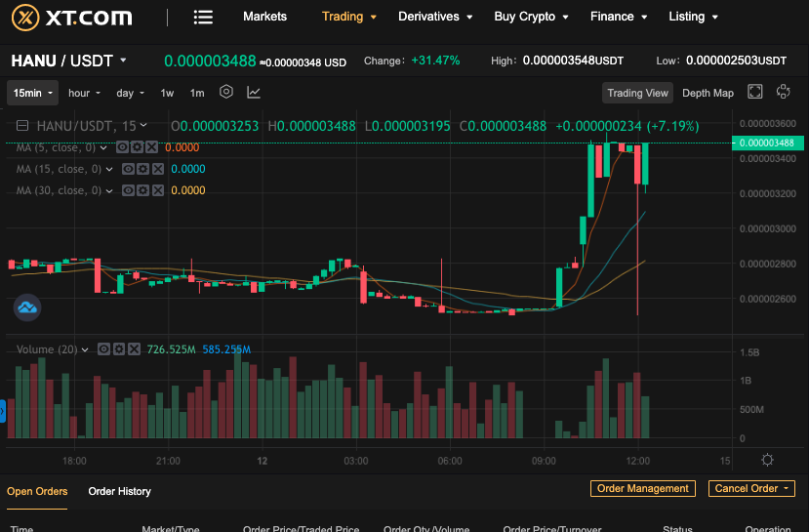Image resolution: width=809 pixels, height=532 pixels.
Task: Click the last price 0.000003488 header
Action: click(x=210, y=61)
